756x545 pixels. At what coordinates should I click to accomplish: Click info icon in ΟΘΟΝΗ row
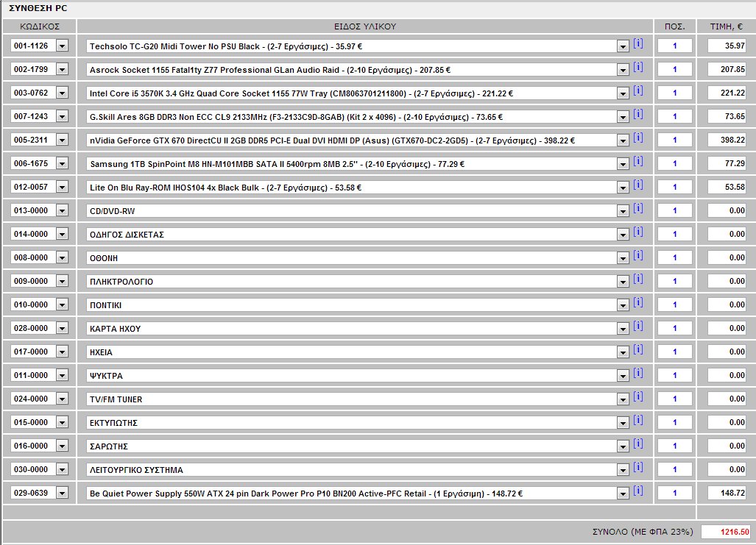[638, 255]
